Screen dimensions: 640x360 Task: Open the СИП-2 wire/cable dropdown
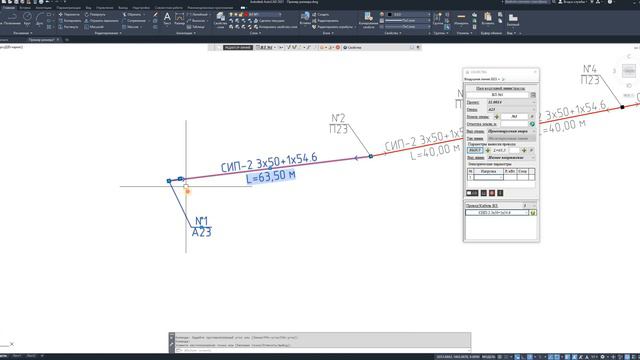pos(497,213)
